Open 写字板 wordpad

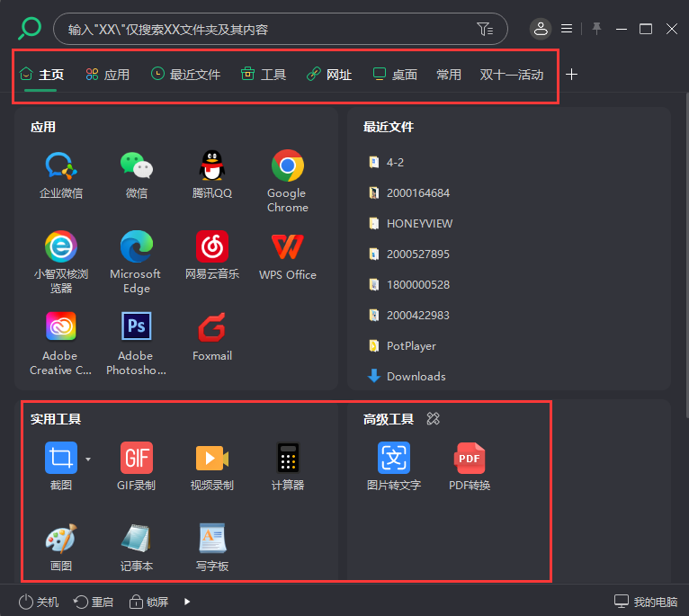[212, 547]
